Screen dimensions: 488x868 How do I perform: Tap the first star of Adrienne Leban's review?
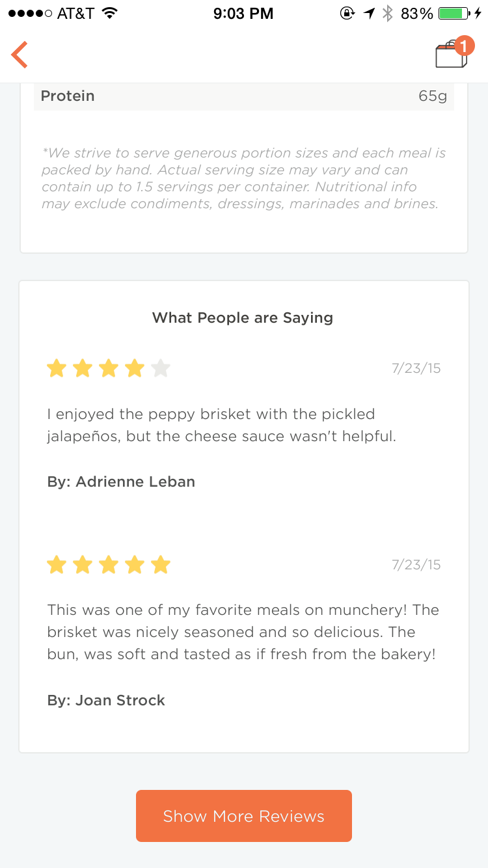pyautogui.click(x=57, y=369)
